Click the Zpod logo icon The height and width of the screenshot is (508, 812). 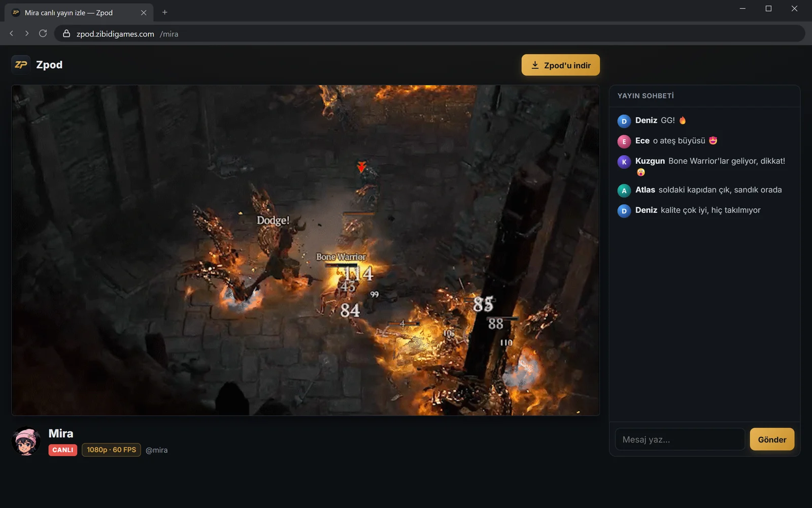[21, 65]
